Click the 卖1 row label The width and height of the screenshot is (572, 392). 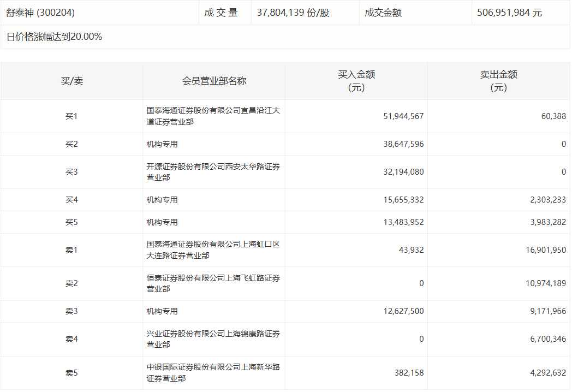[x=71, y=250]
